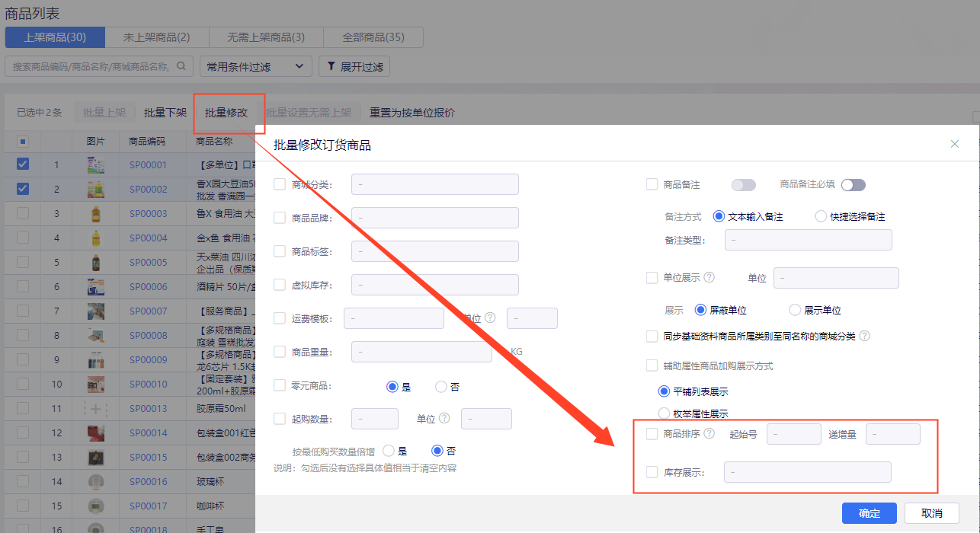
Task: Select the 快捷选择备注 radio button
Action: 821,216
